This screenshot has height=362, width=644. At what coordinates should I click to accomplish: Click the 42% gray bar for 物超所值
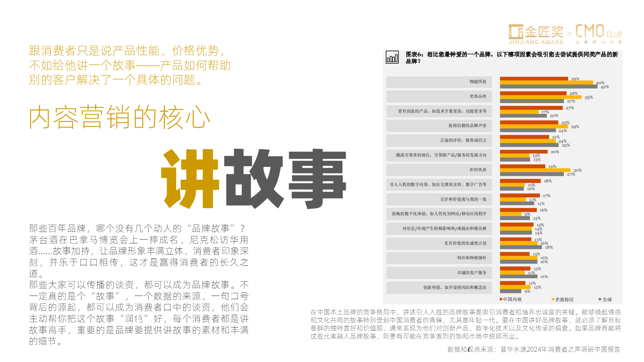[x=549, y=87]
